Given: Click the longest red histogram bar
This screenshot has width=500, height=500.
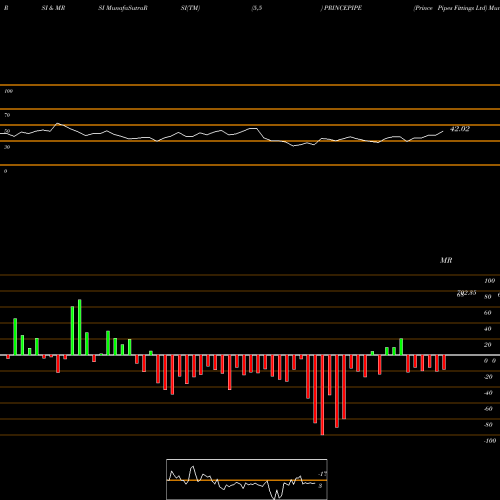Looking at the screenshot, I should point(322,395).
